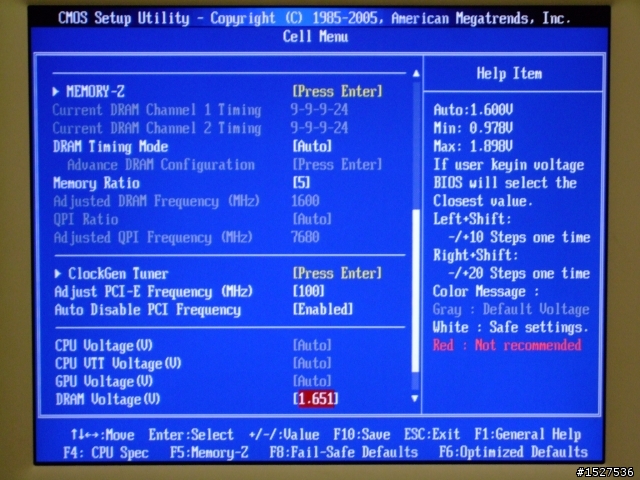The image size is (640, 480).
Task: Click the -/+10 Steps one time line
Action: point(519,237)
